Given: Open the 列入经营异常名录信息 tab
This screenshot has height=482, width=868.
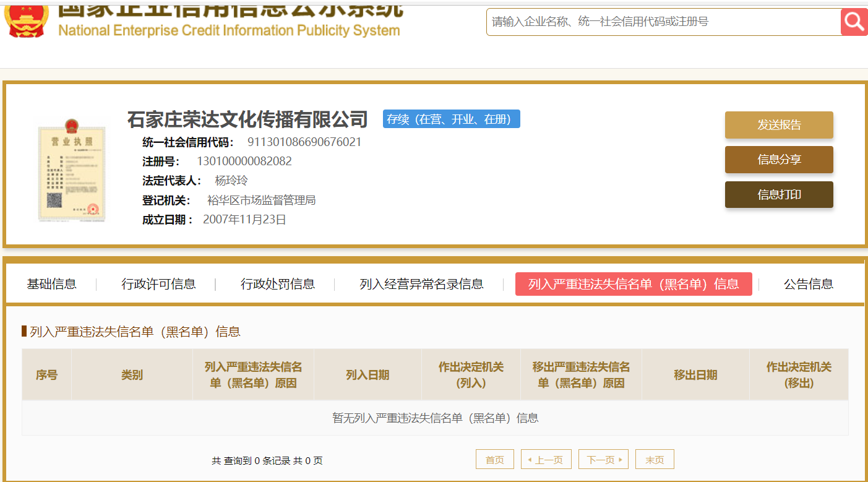Looking at the screenshot, I should tap(422, 284).
